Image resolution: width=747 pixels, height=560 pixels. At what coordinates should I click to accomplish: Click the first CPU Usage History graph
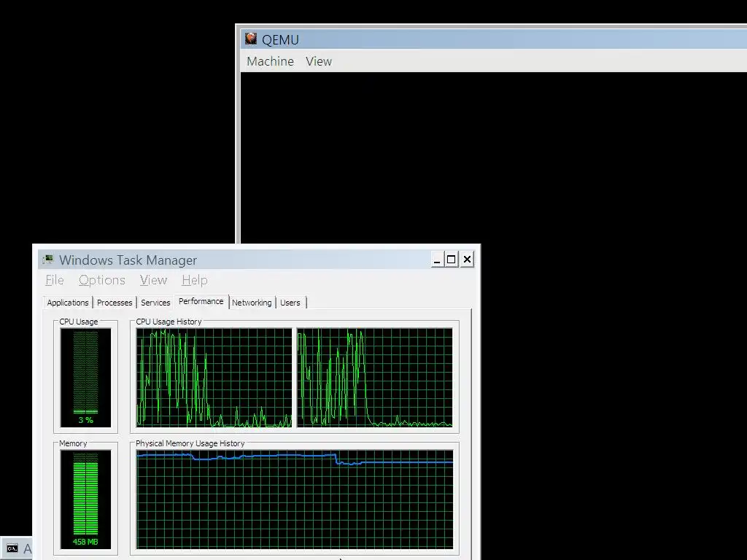click(214, 378)
